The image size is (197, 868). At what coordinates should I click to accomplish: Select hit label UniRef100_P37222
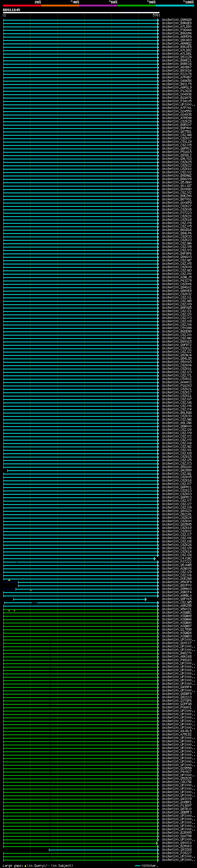coord(177,562)
